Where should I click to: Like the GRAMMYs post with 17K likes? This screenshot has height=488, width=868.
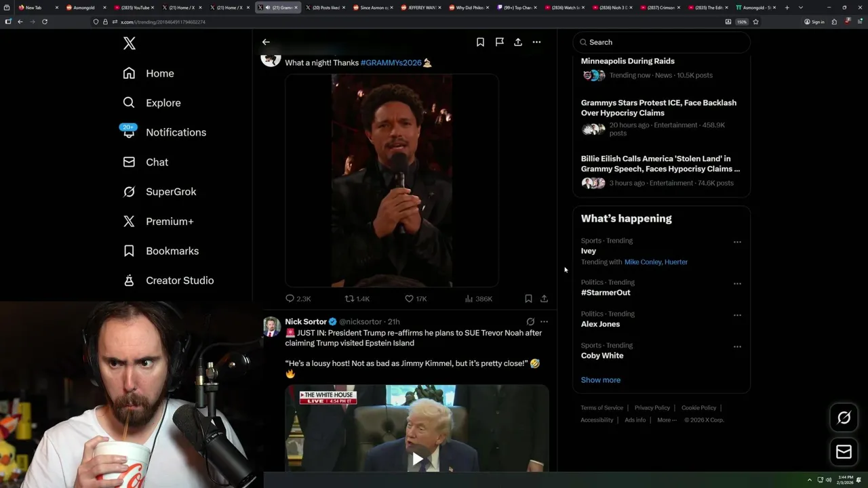click(416, 299)
